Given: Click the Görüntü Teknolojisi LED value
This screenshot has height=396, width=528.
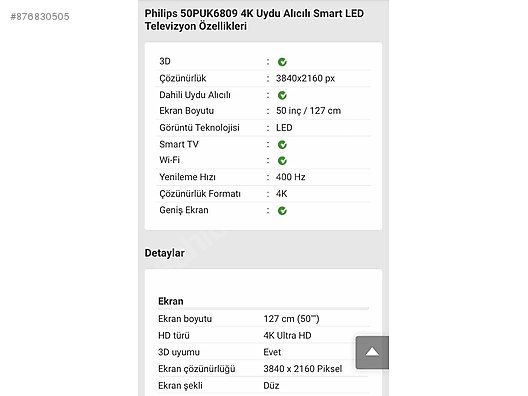Looking at the screenshot, I should pos(284,128).
